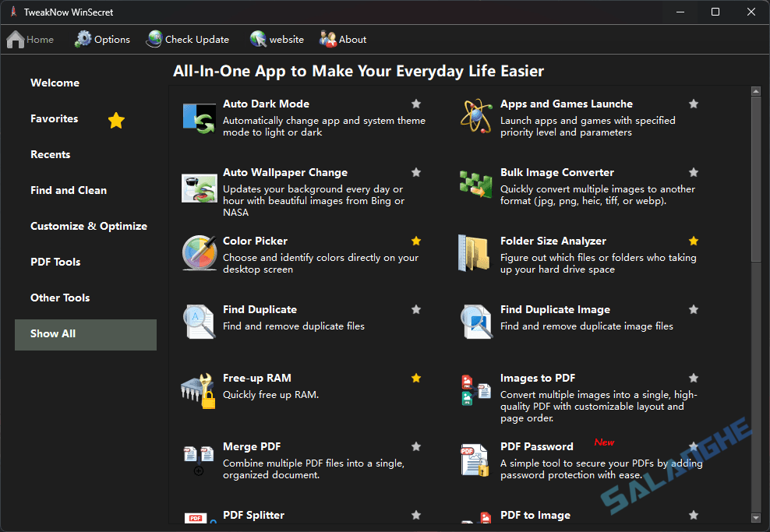Add Find Duplicate to favorites

pyautogui.click(x=415, y=309)
